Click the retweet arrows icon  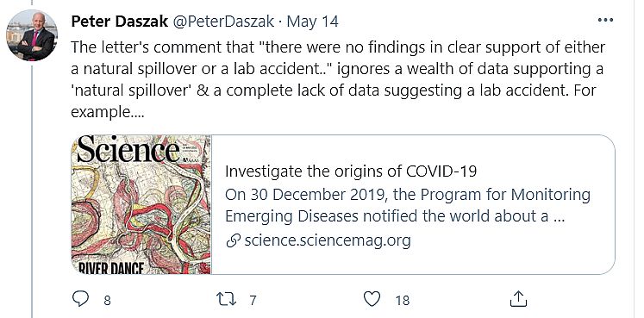point(226,299)
